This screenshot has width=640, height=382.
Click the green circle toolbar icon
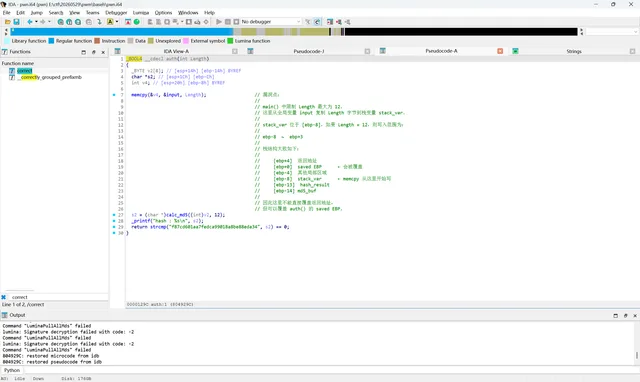tap(137, 22)
